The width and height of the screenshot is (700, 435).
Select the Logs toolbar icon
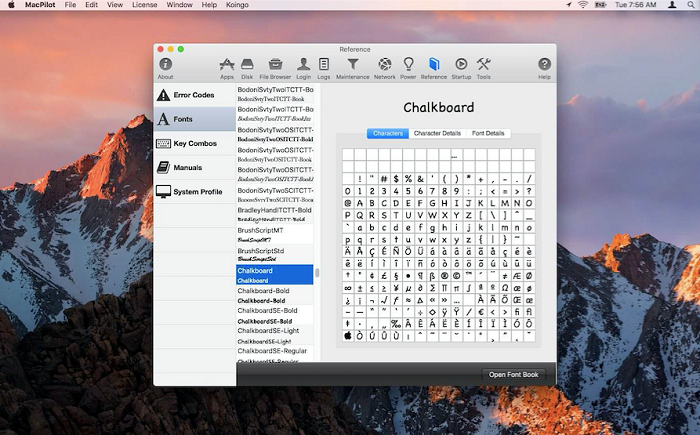tap(324, 64)
